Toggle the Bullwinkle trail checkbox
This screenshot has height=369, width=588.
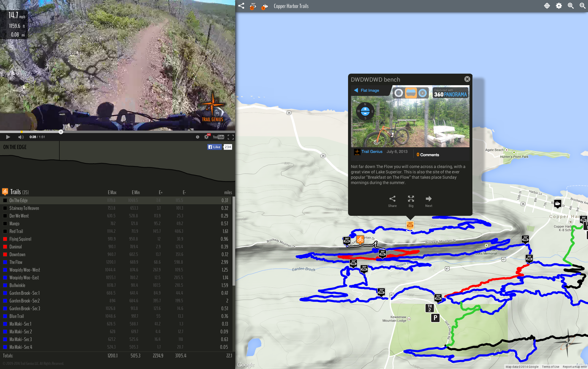coord(5,285)
